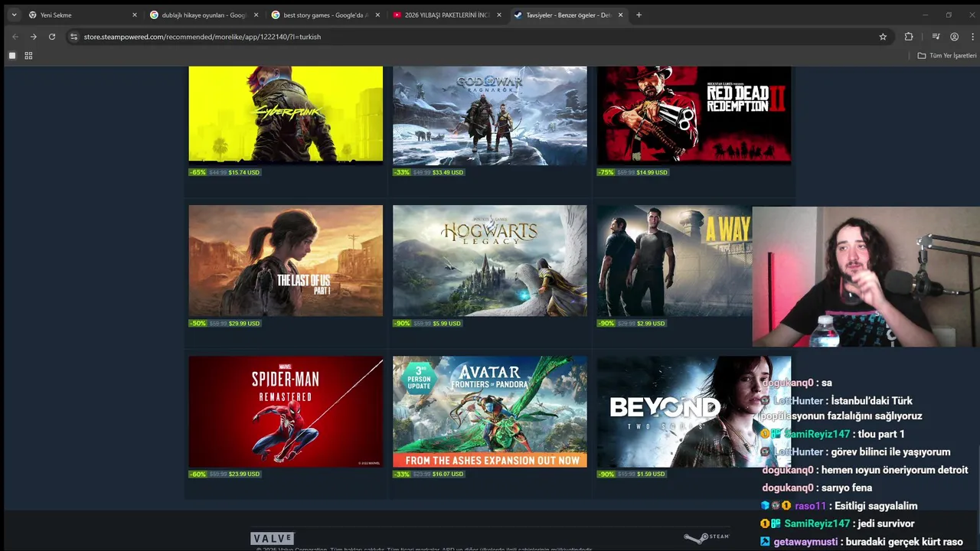Screen dimensions: 980x551
Task: Bookmark this page with the star icon
Action: point(883,37)
